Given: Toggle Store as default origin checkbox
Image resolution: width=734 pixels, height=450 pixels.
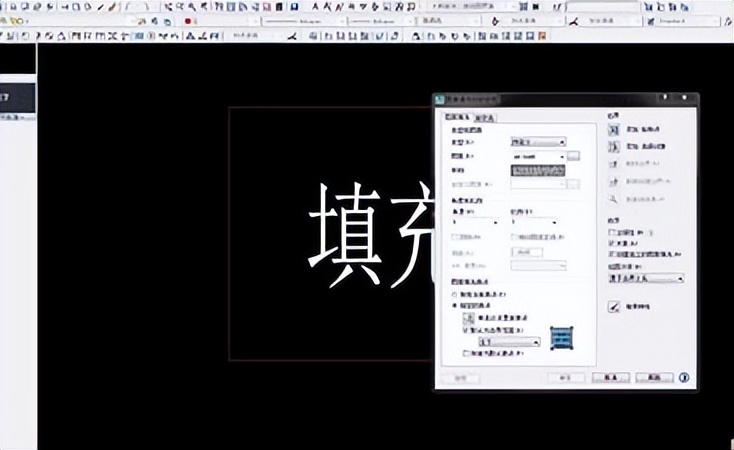Looking at the screenshot, I should [x=466, y=354].
